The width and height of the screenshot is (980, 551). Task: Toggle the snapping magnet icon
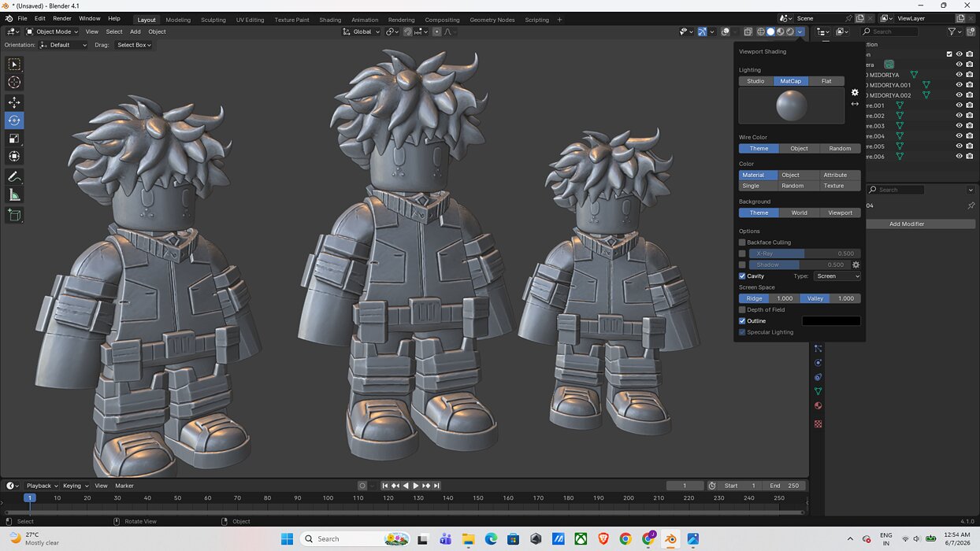(407, 31)
